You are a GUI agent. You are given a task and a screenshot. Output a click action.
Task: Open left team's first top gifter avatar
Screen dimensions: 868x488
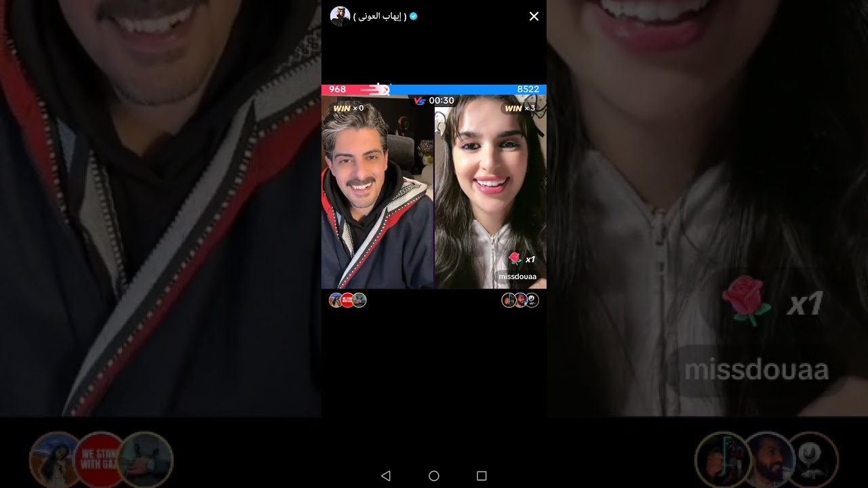tap(336, 300)
